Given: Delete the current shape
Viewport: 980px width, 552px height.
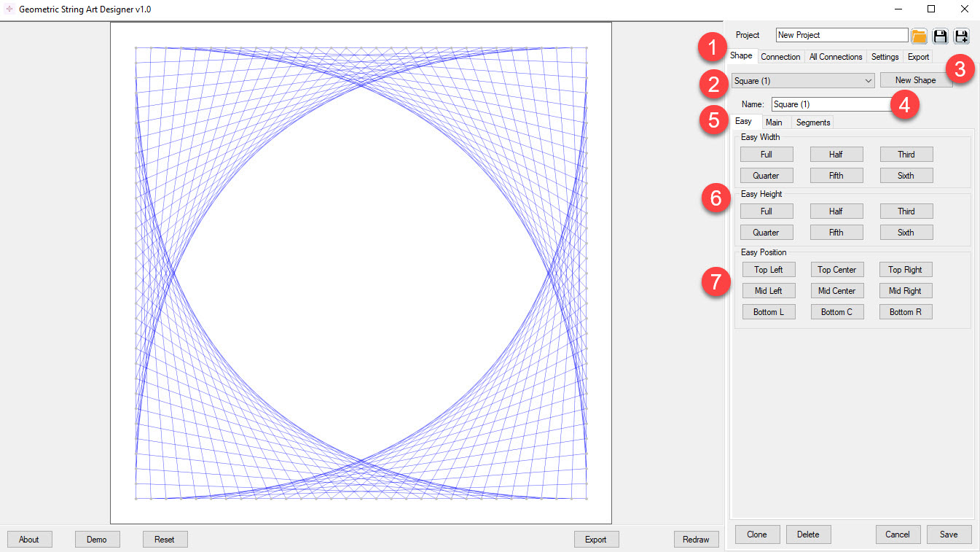Looking at the screenshot, I should 808,534.
